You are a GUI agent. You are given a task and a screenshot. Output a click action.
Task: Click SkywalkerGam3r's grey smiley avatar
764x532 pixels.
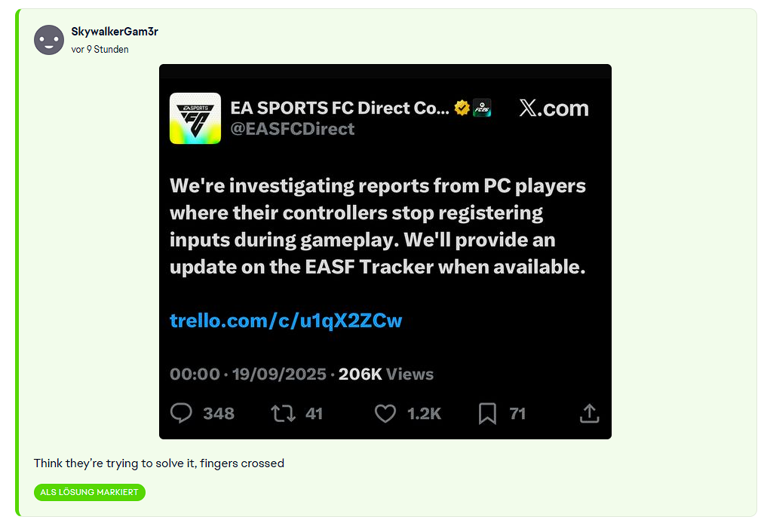[x=48, y=39]
